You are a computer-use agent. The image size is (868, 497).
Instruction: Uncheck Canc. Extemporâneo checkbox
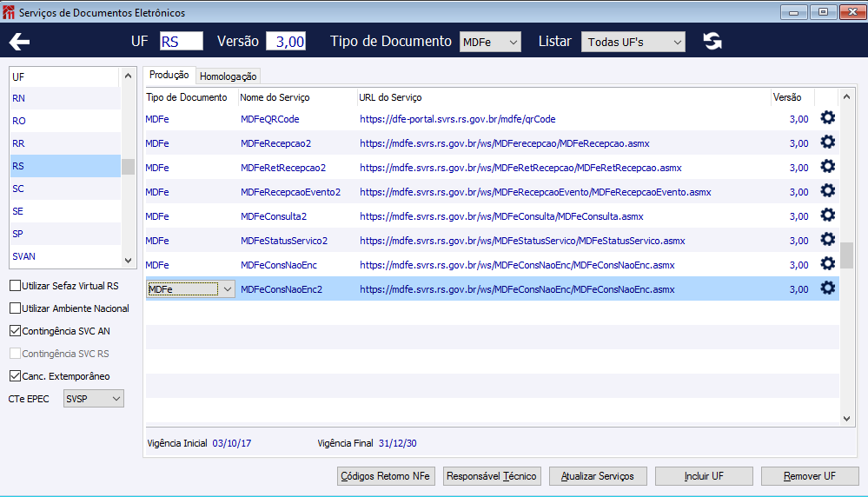point(16,376)
